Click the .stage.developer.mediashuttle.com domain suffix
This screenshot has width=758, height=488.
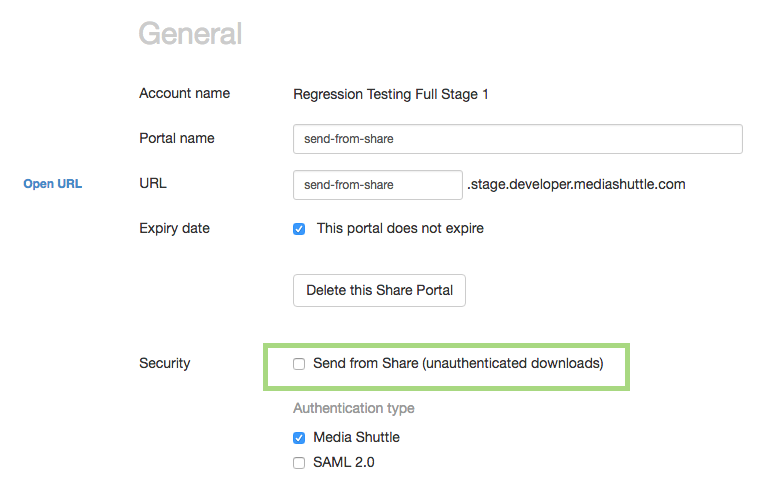tap(576, 184)
